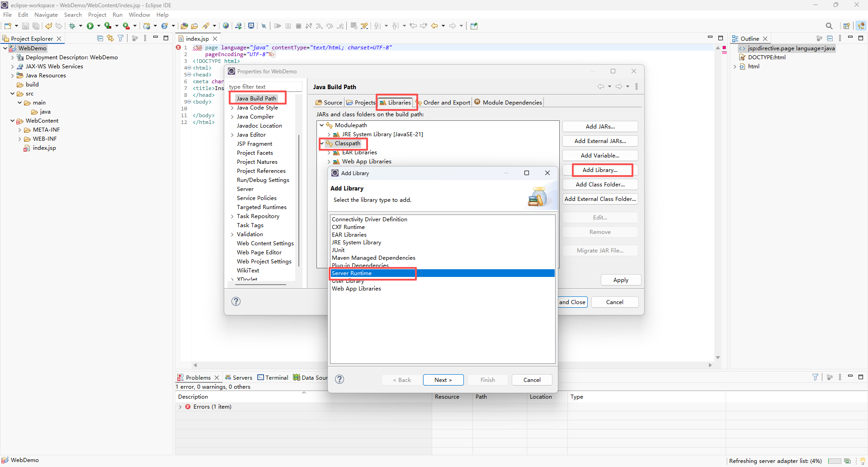Collapse the Modulepath node
Screen dimensions: 868x467
point(321,125)
